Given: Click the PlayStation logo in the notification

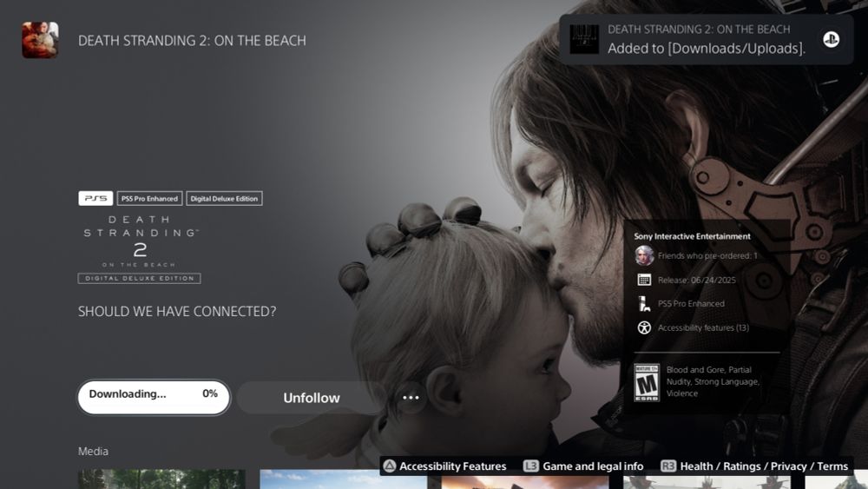Looking at the screenshot, I should (831, 39).
